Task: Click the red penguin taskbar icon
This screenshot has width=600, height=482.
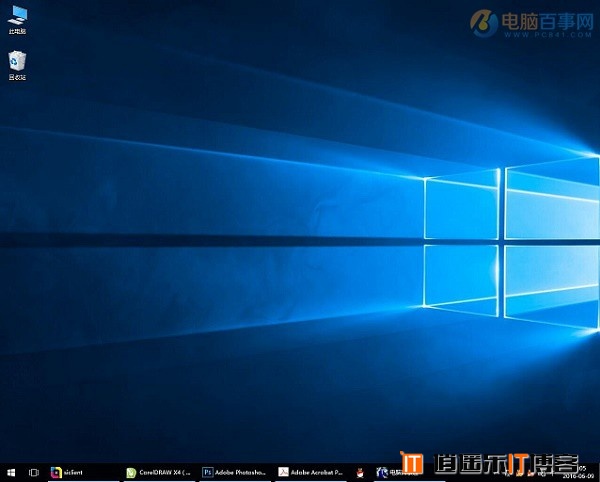Action: click(360, 473)
